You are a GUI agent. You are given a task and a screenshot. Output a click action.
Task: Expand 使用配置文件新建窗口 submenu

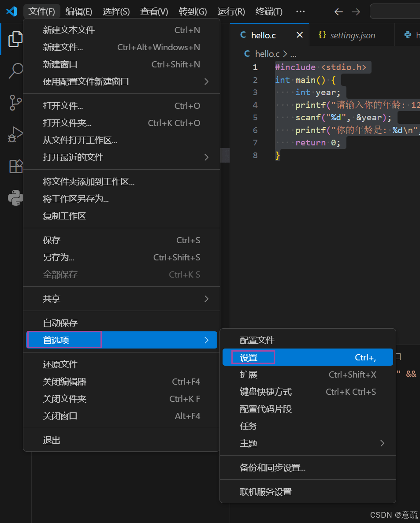(122, 82)
